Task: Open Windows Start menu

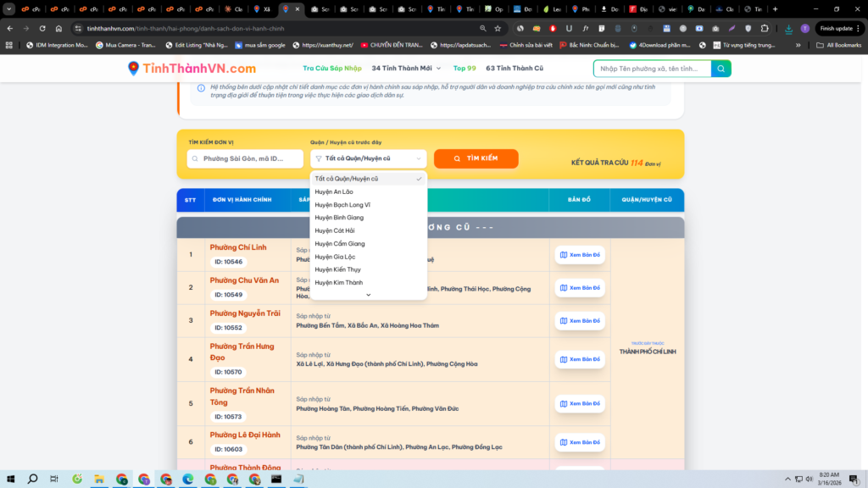Action: pyautogui.click(x=11, y=479)
